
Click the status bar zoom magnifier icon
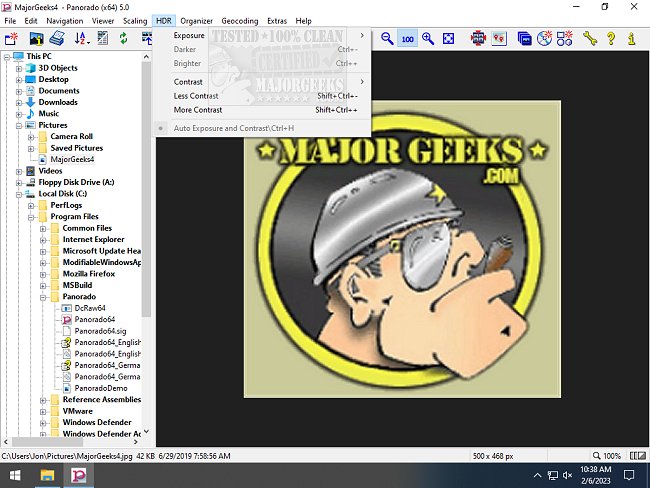[x=597, y=456]
